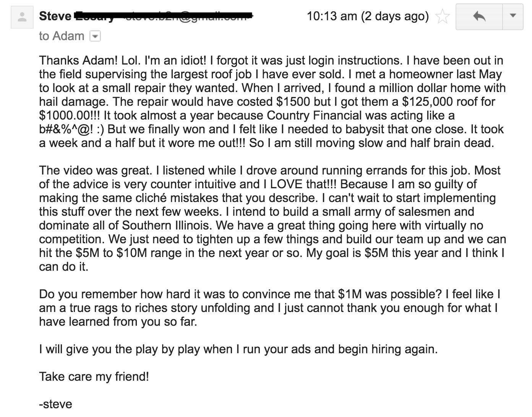Click the sender name Steve
This screenshot has width=532, height=417.
coord(55,16)
